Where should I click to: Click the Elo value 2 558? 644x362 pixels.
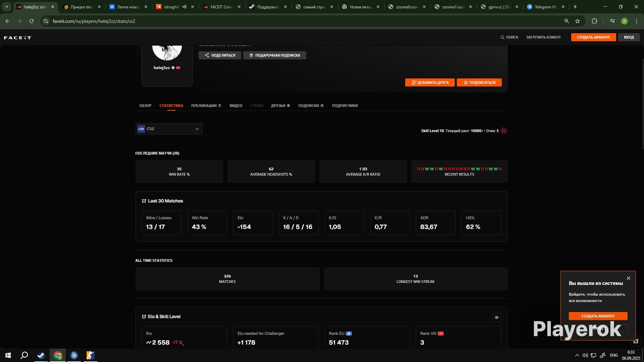(x=161, y=342)
